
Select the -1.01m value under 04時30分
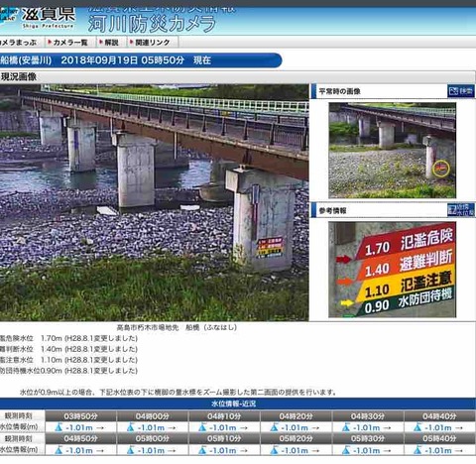tap(366, 427)
